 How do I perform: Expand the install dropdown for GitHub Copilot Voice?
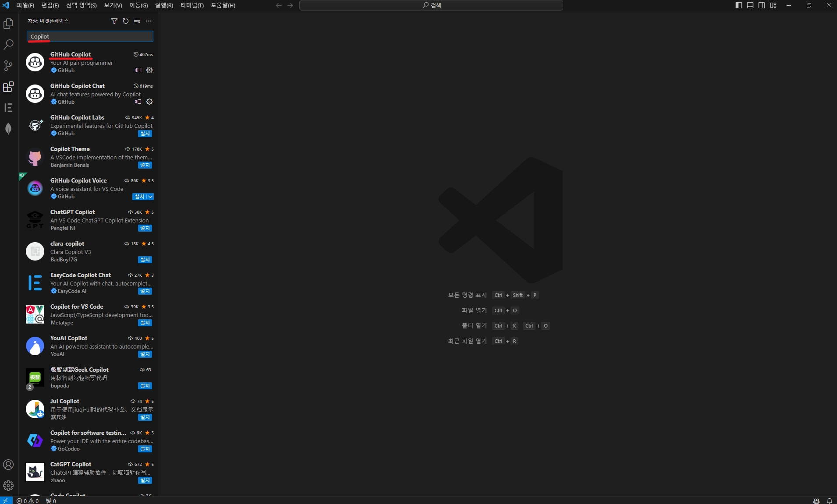(150, 197)
